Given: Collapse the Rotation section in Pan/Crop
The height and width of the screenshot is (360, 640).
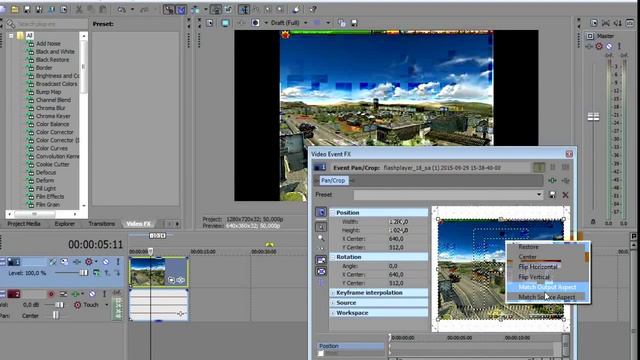Looking at the screenshot, I should pos(333,257).
